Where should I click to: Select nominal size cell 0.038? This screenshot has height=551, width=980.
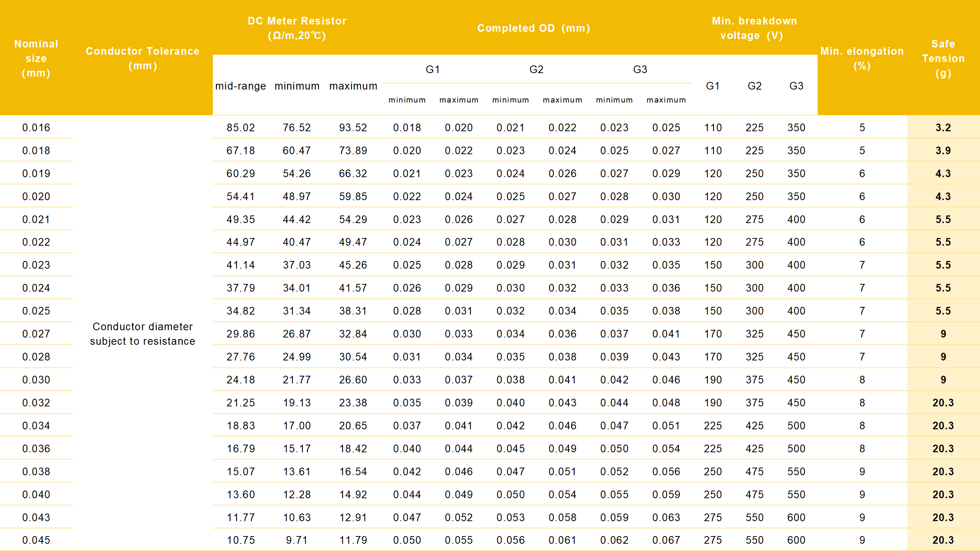pyautogui.click(x=36, y=471)
